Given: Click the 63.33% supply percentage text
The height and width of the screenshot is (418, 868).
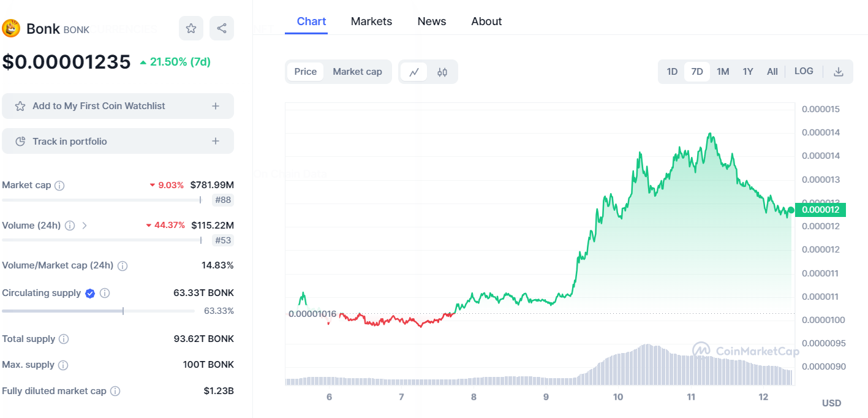Looking at the screenshot, I should point(219,311).
